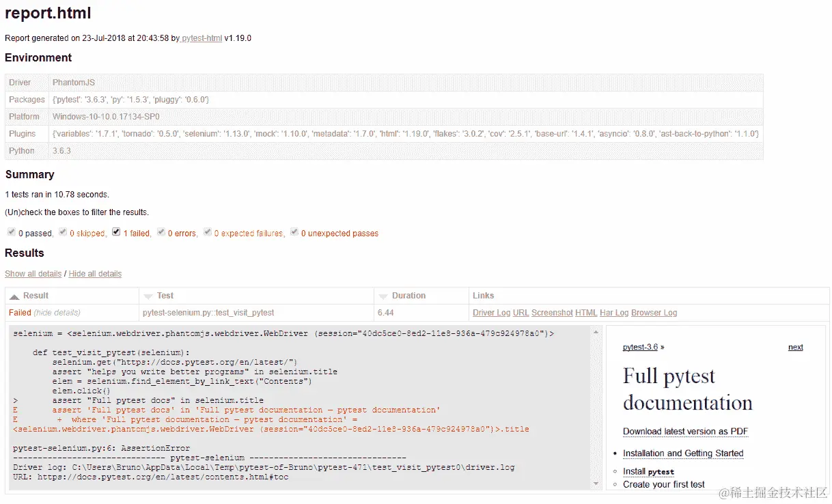This screenshot has width=832, height=504.
Task: Sort by the Test column arrow
Action: [x=148, y=296]
